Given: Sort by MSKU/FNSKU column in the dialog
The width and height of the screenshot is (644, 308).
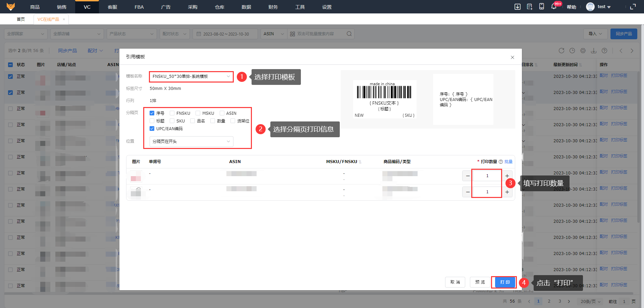Looking at the screenshot, I should 360,162.
